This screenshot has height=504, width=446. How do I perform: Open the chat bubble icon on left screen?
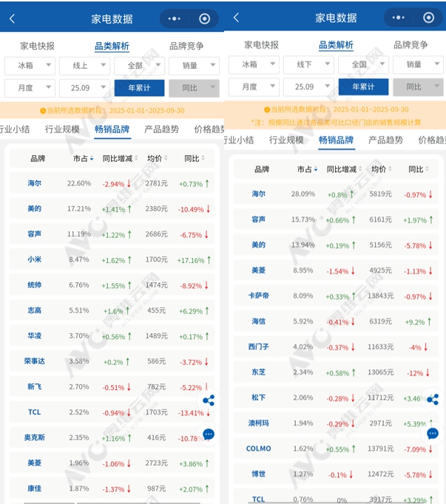(x=209, y=435)
